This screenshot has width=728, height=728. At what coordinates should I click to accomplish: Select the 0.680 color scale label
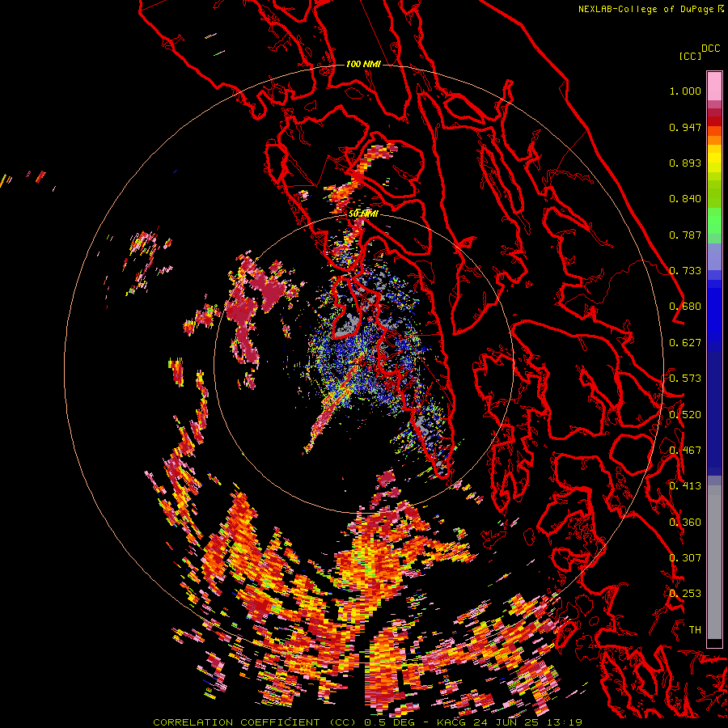(x=685, y=307)
